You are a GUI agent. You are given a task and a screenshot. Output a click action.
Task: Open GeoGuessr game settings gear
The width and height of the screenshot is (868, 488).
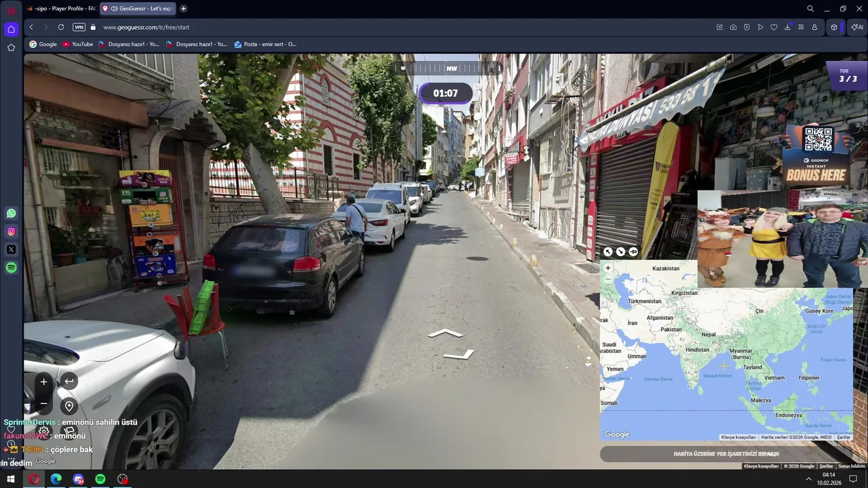coord(44,431)
